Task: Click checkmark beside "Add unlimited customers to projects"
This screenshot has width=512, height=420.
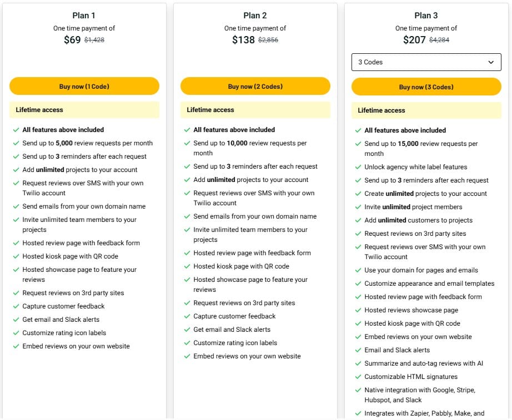Action: pos(358,220)
